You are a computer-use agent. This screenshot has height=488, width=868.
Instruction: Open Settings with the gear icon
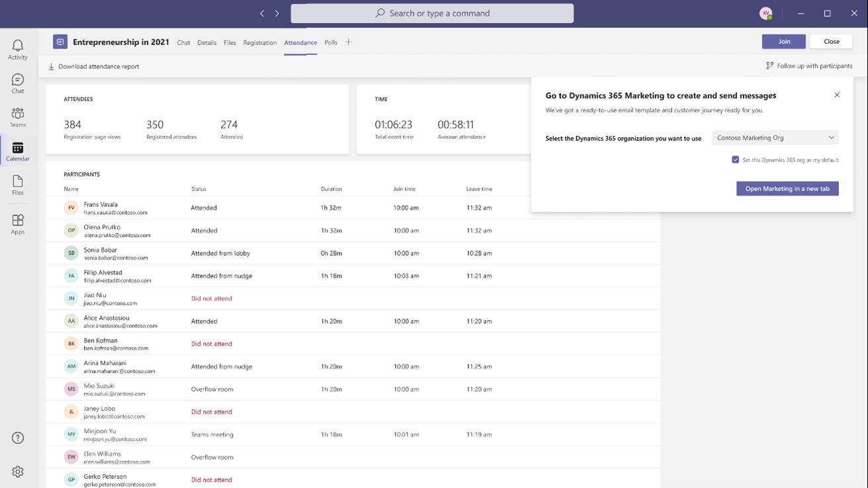17,471
